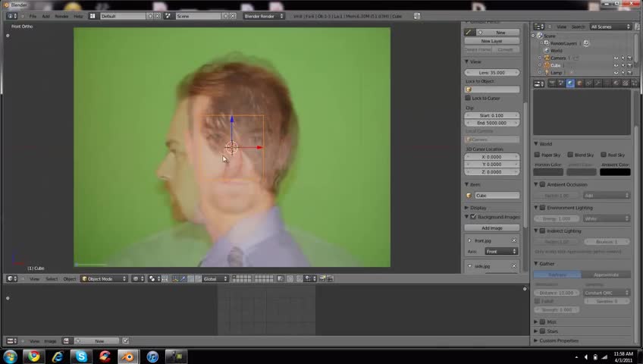Open Modifiers properties tab
Image resolution: width=643 pixels, height=364 pixels.
pyautogui.click(x=598, y=83)
